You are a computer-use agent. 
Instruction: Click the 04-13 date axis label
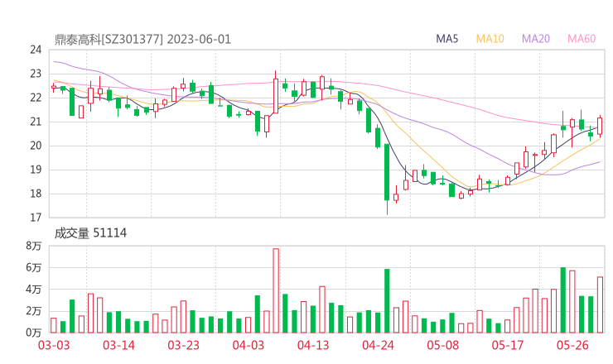pos(313,346)
